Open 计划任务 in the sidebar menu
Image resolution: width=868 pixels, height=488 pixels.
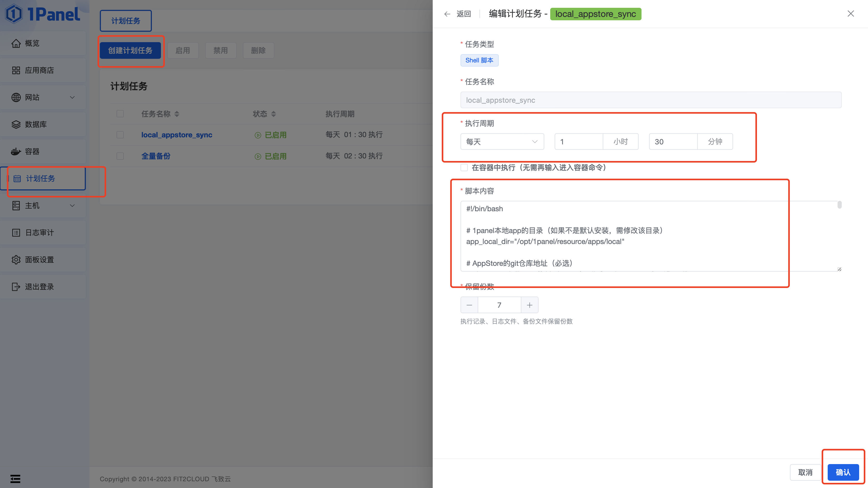[40, 179]
